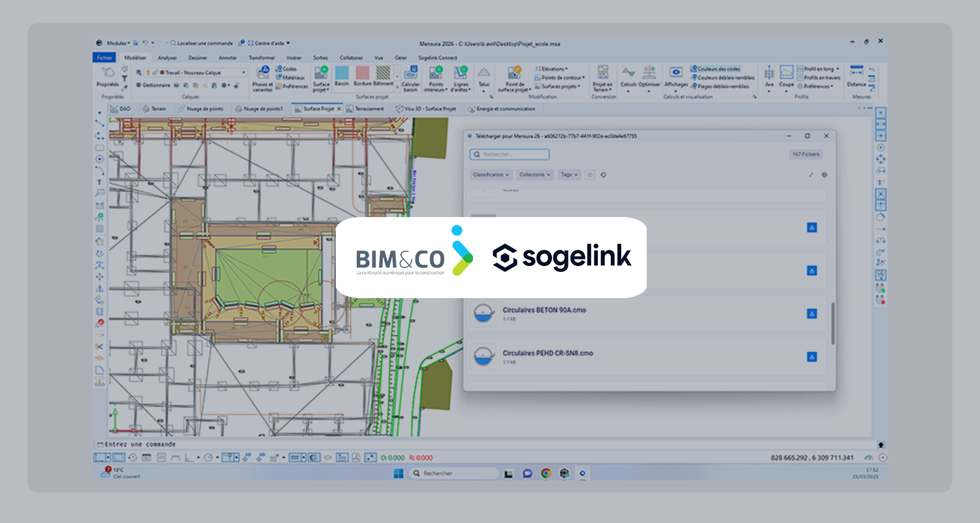Viewport: 980px width, 523px height.
Task: Expand the Projet en Terrain dropdown
Action: (x=602, y=88)
